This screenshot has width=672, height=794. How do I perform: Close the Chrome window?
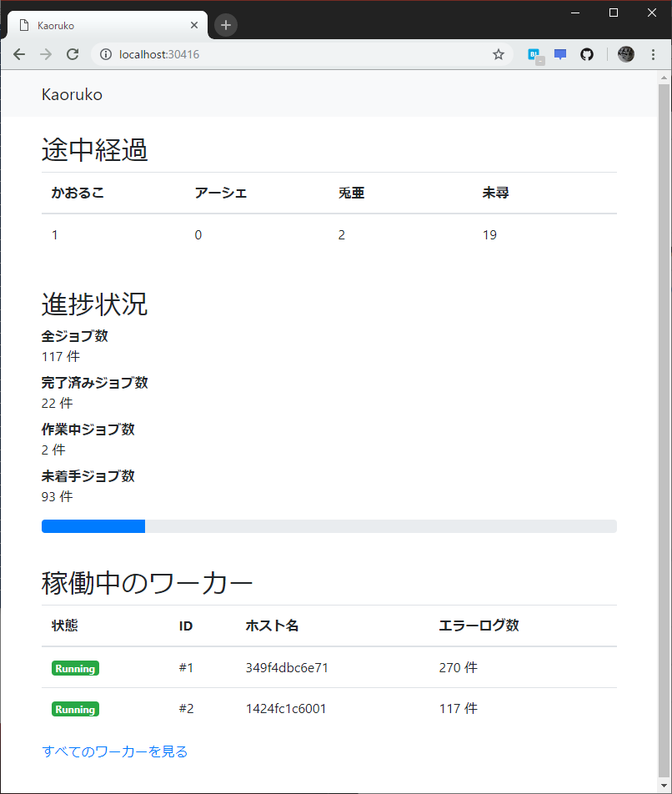point(652,13)
